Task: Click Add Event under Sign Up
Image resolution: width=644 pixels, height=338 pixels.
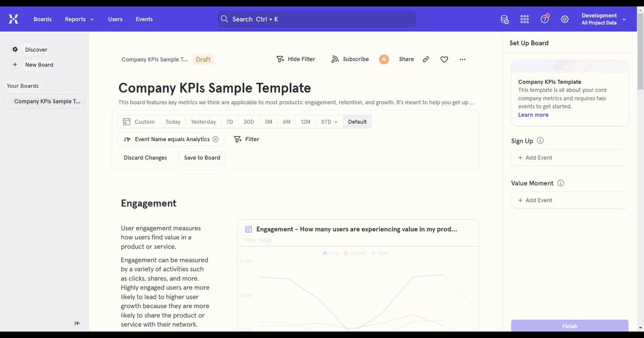Action: [569, 158]
